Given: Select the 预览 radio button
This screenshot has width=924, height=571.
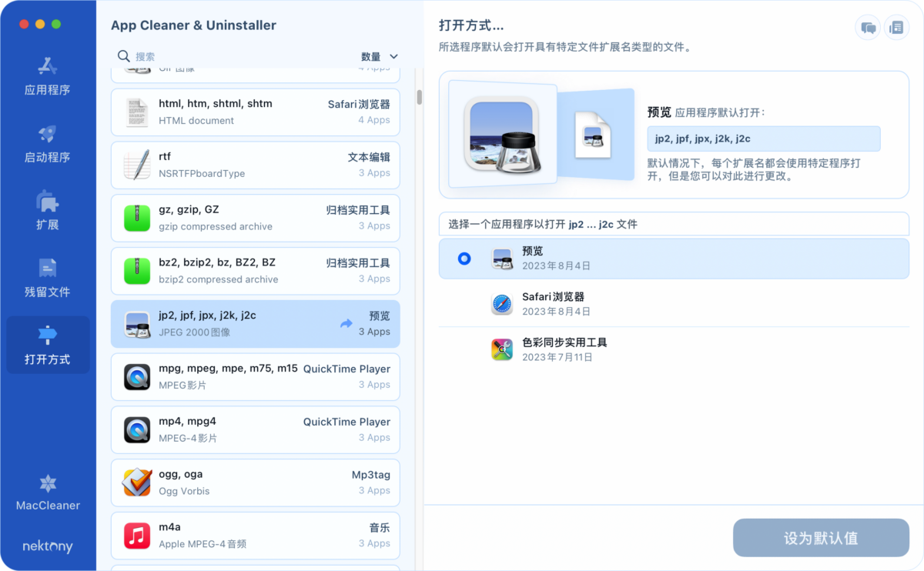Looking at the screenshot, I should [464, 259].
